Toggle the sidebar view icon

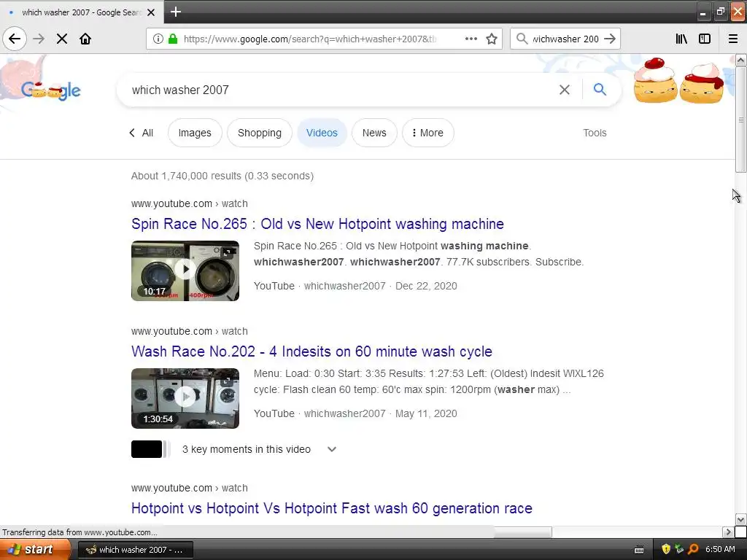click(705, 39)
